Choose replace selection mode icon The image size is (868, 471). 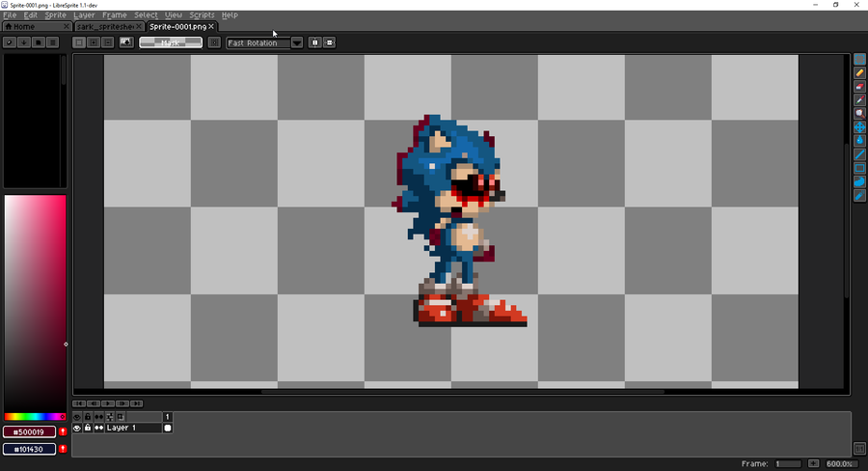(x=79, y=42)
